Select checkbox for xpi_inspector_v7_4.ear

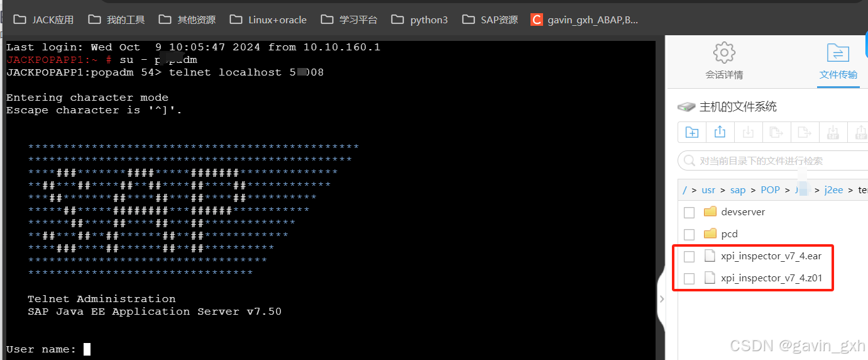click(x=689, y=256)
